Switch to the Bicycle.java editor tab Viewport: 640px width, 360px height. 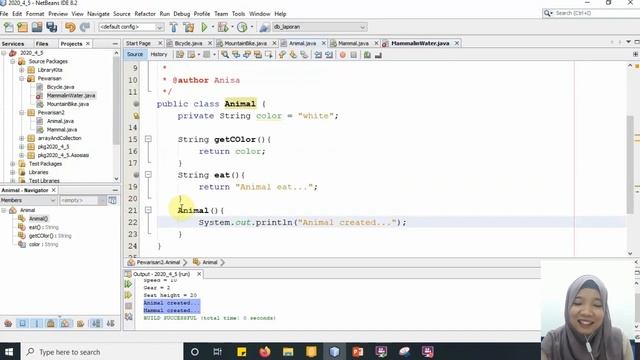tap(188, 43)
